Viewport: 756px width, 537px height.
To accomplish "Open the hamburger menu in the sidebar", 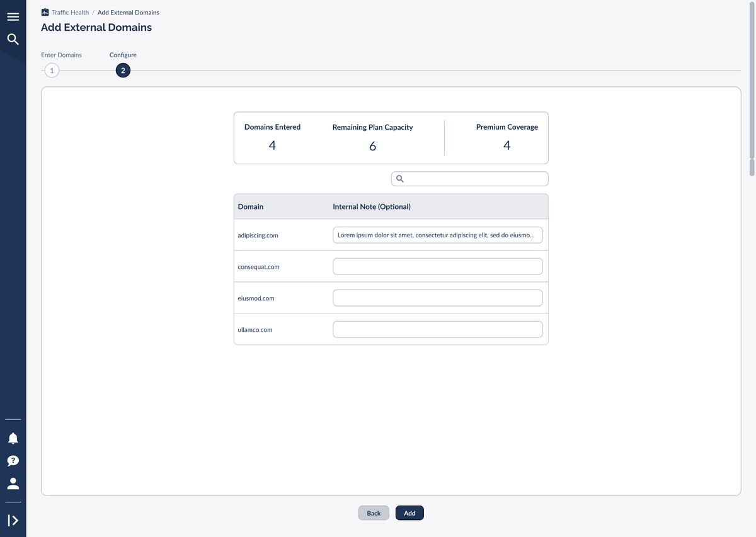I will pyautogui.click(x=13, y=16).
